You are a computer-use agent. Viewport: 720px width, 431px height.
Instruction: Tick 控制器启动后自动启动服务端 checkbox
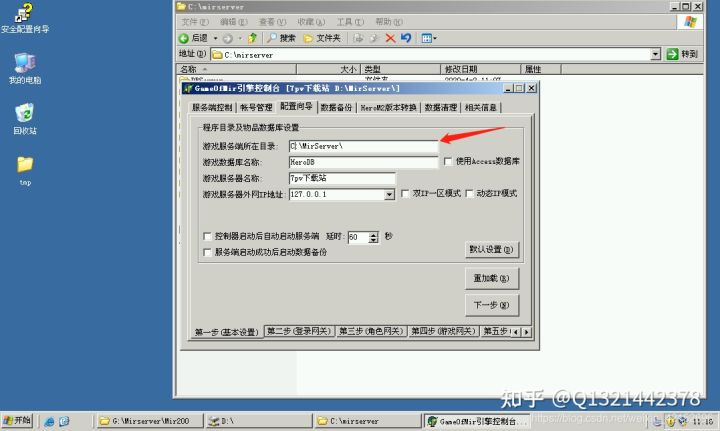pos(206,237)
